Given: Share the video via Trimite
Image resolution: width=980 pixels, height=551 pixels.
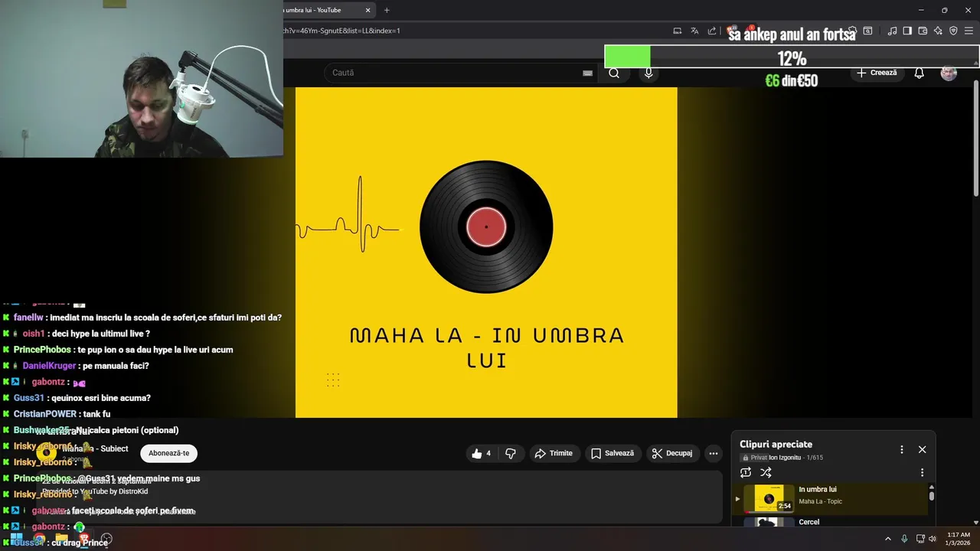Looking at the screenshot, I should 554,454.
